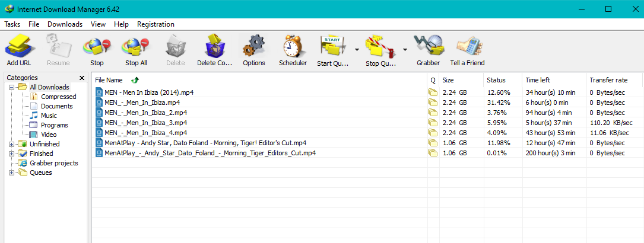Open the Grabber tool icon
644x243 pixels.
click(x=429, y=45)
